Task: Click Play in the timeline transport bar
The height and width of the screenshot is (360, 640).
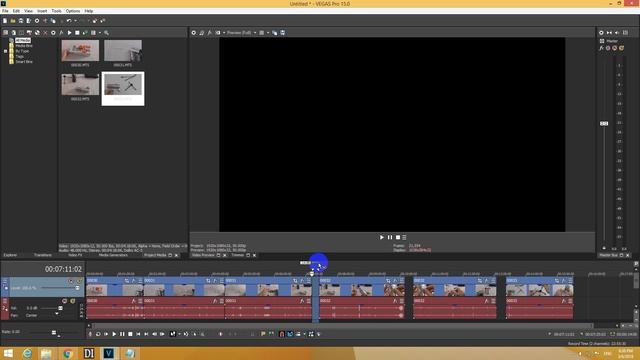Action: coord(114,334)
